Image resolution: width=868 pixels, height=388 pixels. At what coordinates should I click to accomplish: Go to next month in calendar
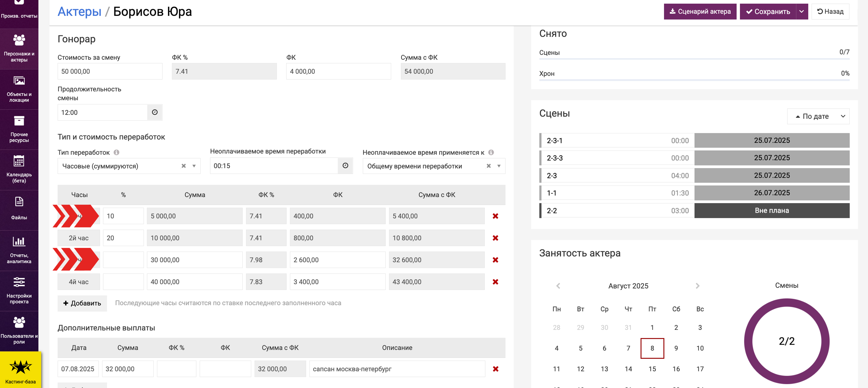tap(698, 286)
